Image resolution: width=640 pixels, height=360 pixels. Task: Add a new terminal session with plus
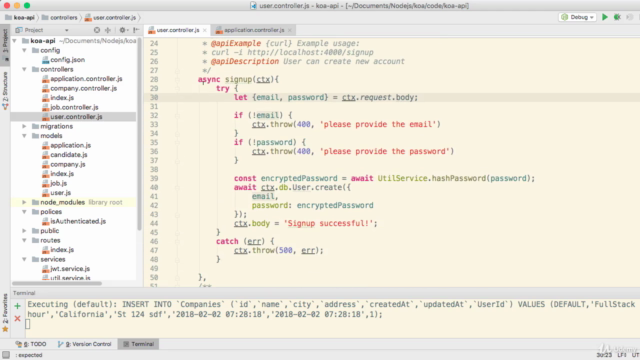point(17,306)
